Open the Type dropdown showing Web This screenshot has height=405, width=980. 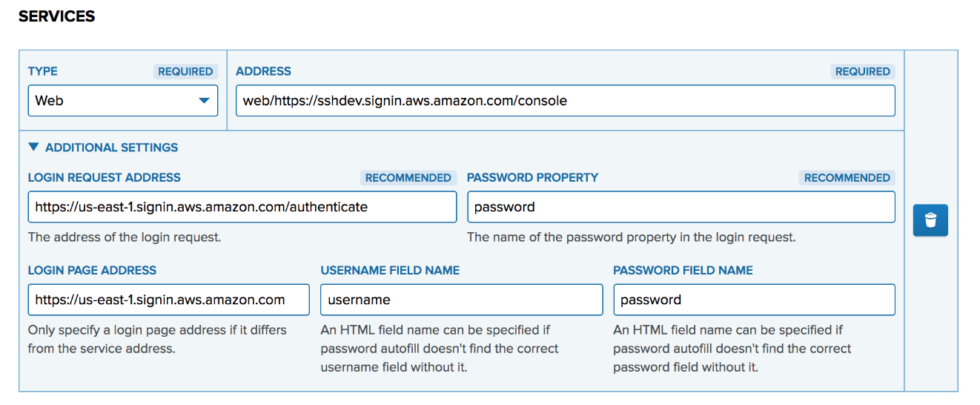click(x=123, y=101)
